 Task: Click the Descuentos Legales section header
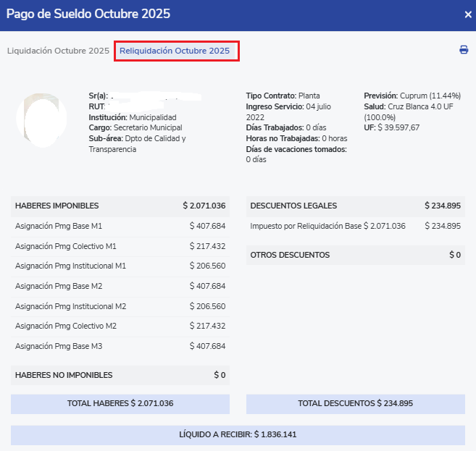(355, 206)
